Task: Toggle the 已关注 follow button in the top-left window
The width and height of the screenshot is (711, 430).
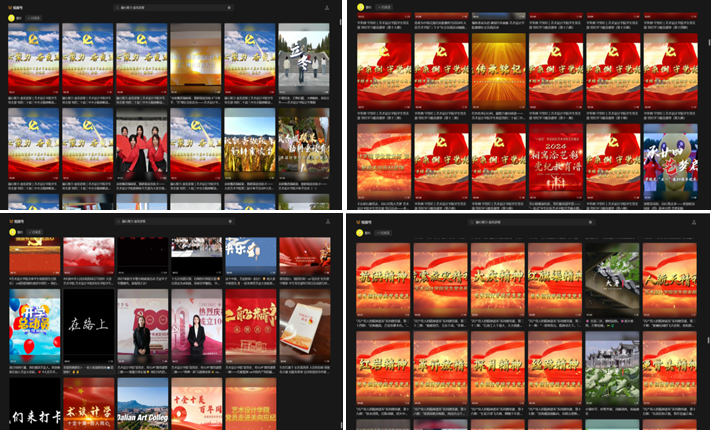Action: [x=34, y=18]
